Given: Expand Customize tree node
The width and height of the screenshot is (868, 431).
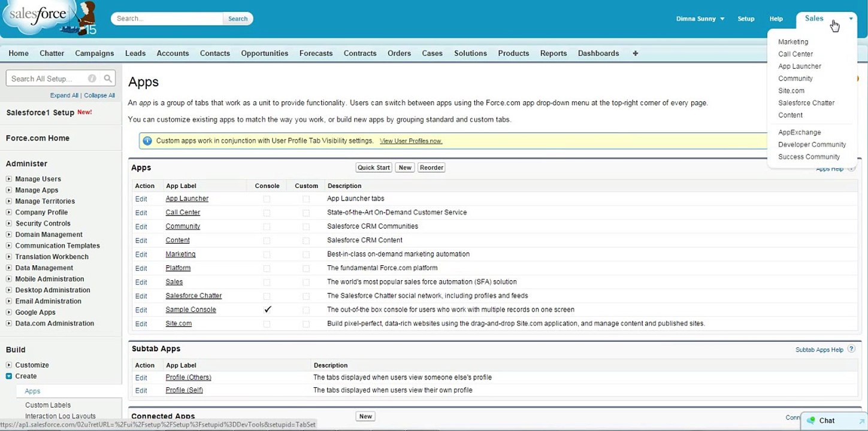Looking at the screenshot, I should click(x=9, y=365).
